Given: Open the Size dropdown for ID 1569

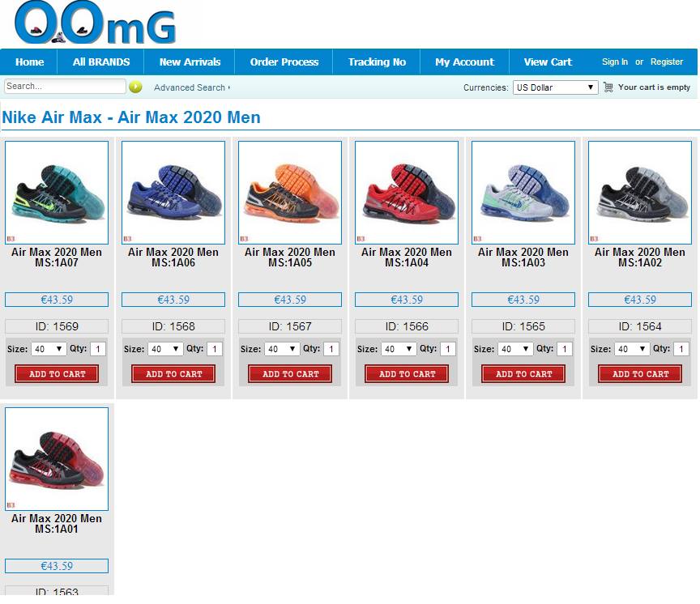Looking at the screenshot, I should click(49, 349).
